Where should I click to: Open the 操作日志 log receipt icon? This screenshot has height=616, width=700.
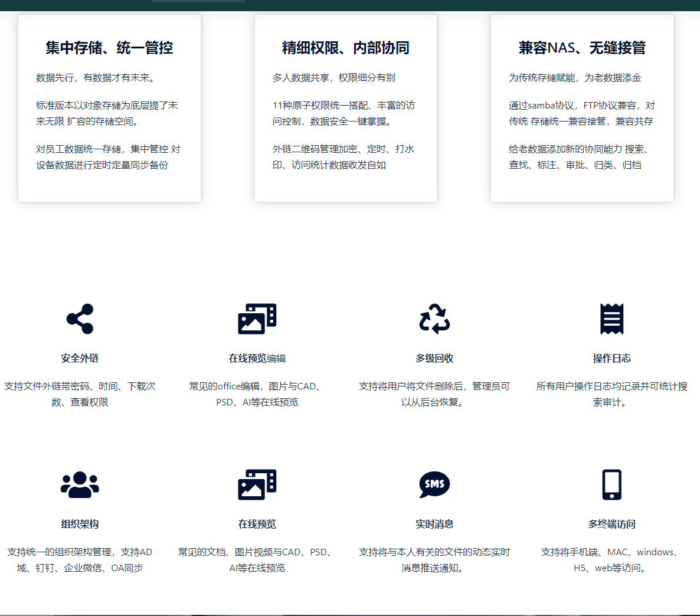[x=612, y=318]
